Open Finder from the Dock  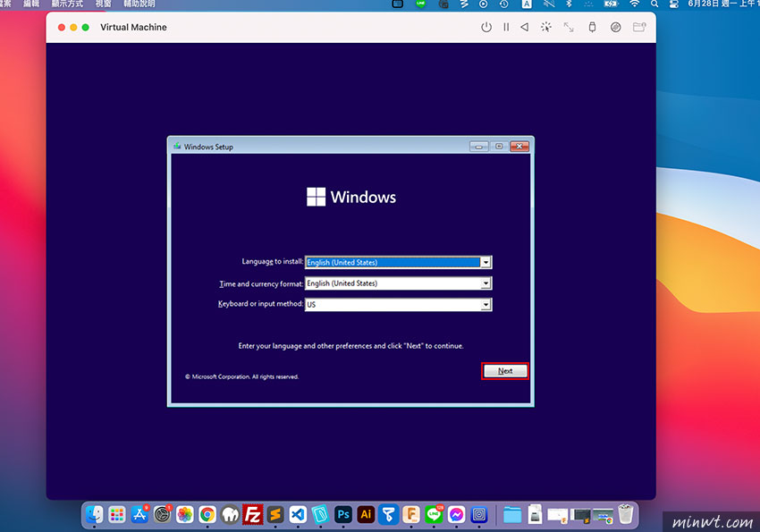pyautogui.click(x=94, y=514)
